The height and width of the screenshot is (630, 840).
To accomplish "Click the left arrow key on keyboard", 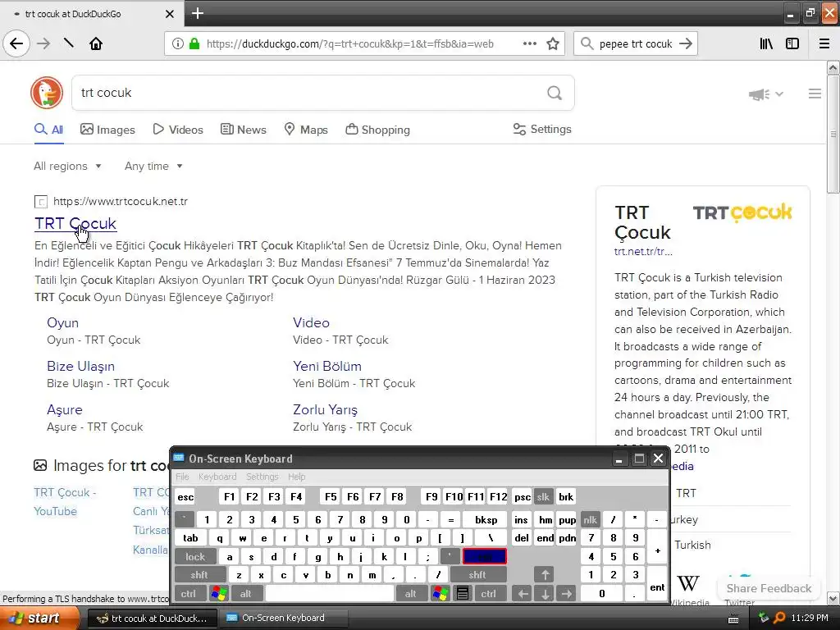I will [523, 594].
